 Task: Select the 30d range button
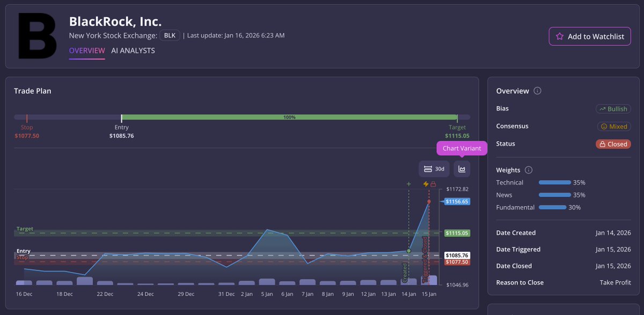[x=434, y=169]
